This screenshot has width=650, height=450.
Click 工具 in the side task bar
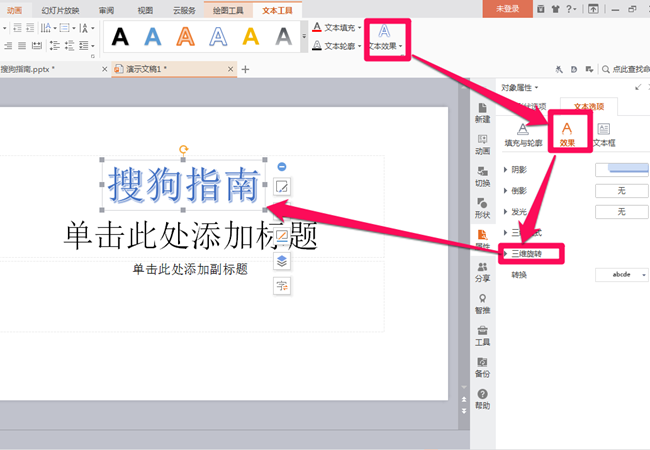click(483, 336)
